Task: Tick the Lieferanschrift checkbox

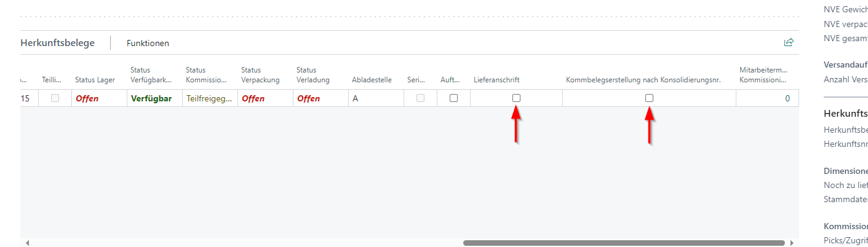Action: [x=516, y=98]
